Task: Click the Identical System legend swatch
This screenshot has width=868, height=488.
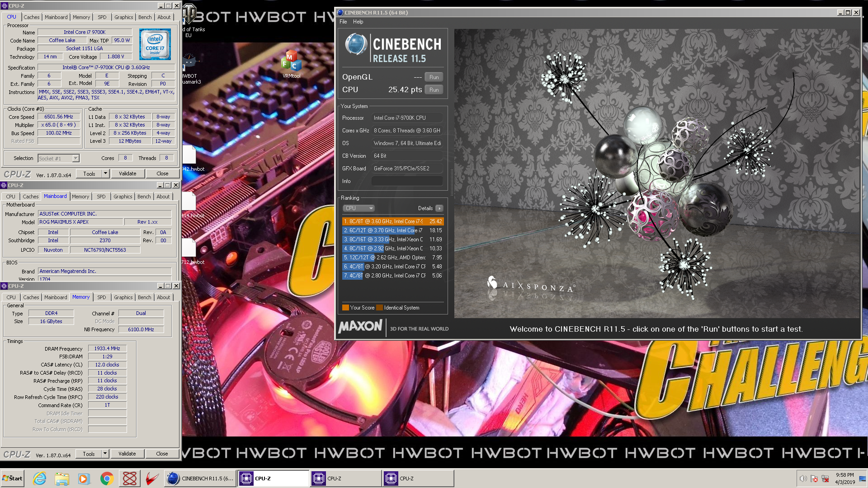Action: pyautogui.click(x=380, y=308)
